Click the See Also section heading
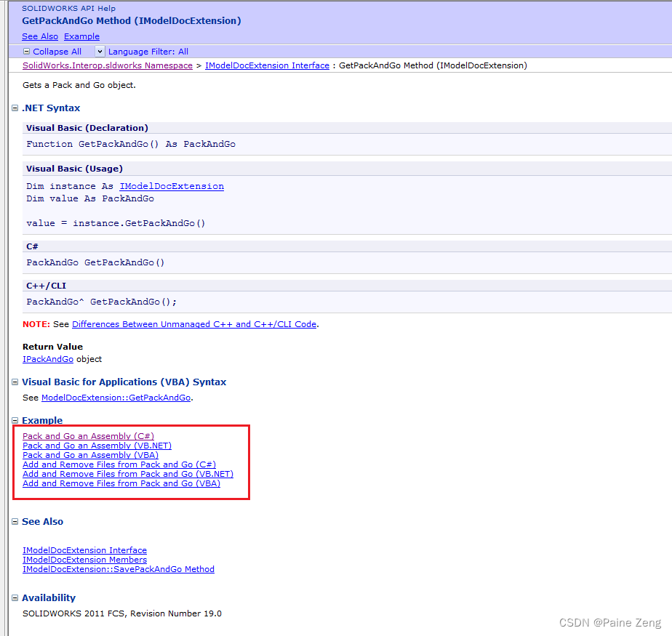Image resolution: width=672 pixels, height=636 pixels. click(42, 522)
